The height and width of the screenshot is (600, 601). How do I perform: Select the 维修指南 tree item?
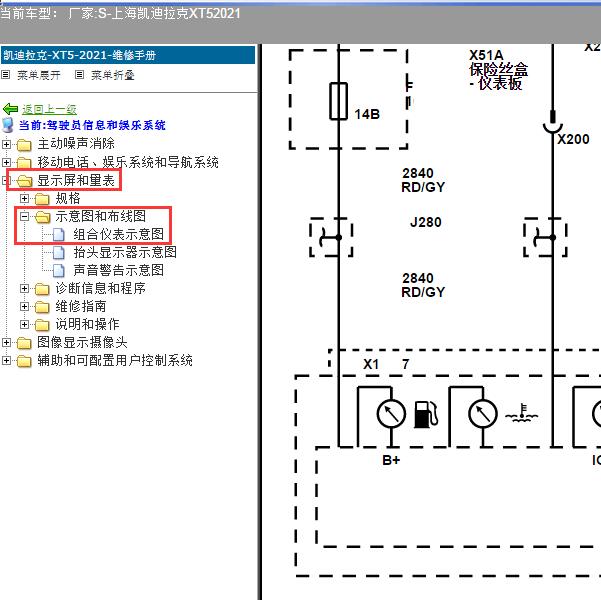point(81,306)
